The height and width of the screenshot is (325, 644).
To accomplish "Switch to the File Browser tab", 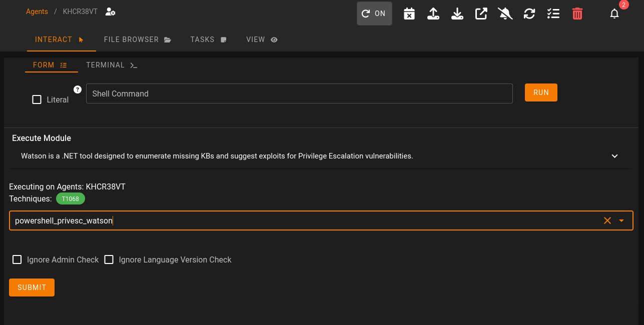I will [x=138, y=39].
